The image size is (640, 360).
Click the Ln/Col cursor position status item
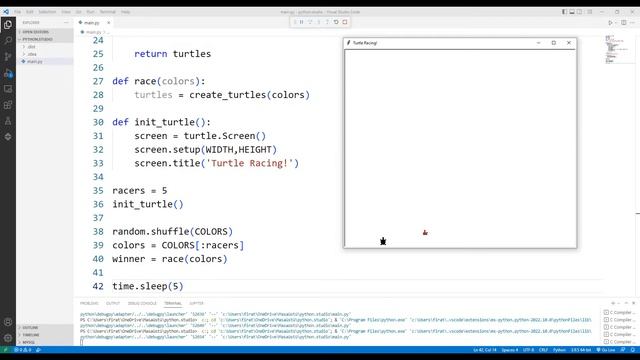click(485, 350)
